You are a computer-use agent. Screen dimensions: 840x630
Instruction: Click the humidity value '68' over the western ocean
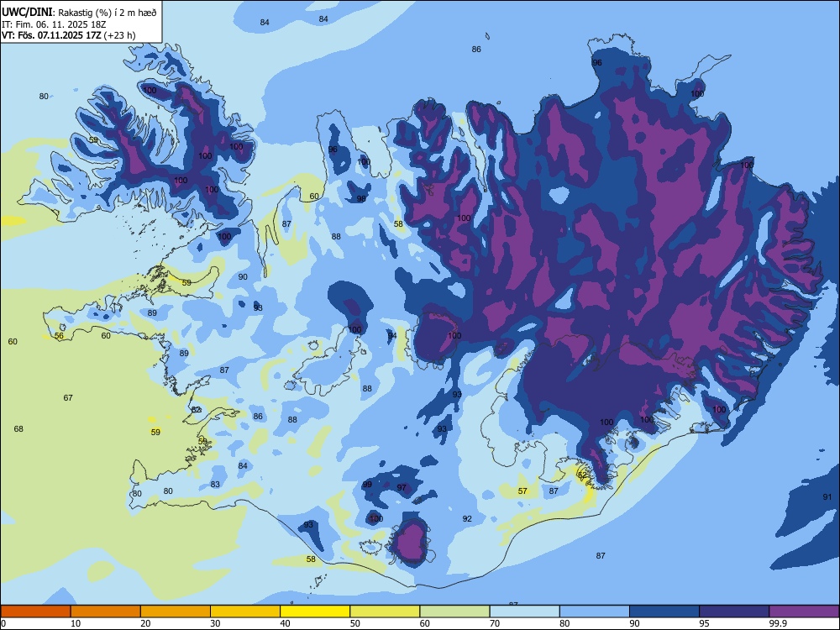coord(18,428)
